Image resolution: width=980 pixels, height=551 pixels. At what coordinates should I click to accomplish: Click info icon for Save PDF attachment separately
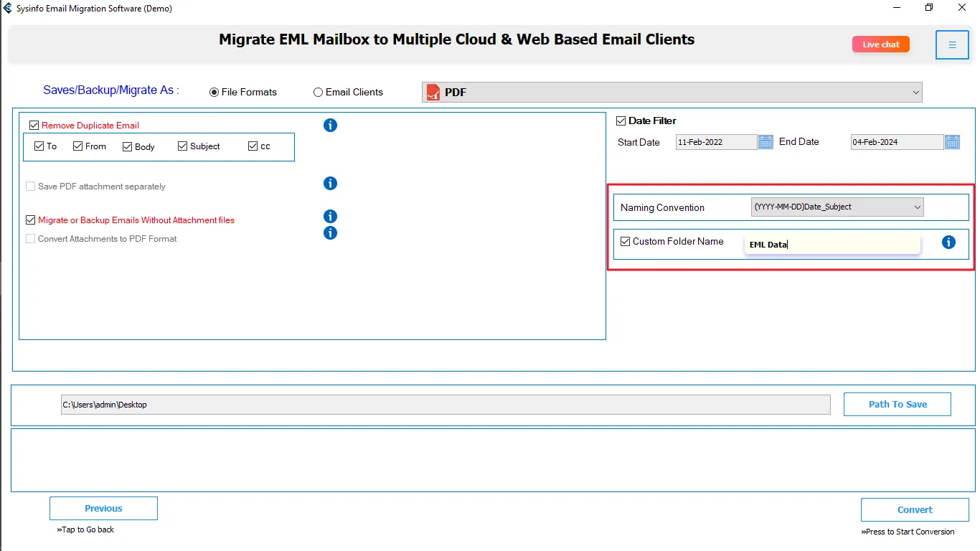click(330, 184)
